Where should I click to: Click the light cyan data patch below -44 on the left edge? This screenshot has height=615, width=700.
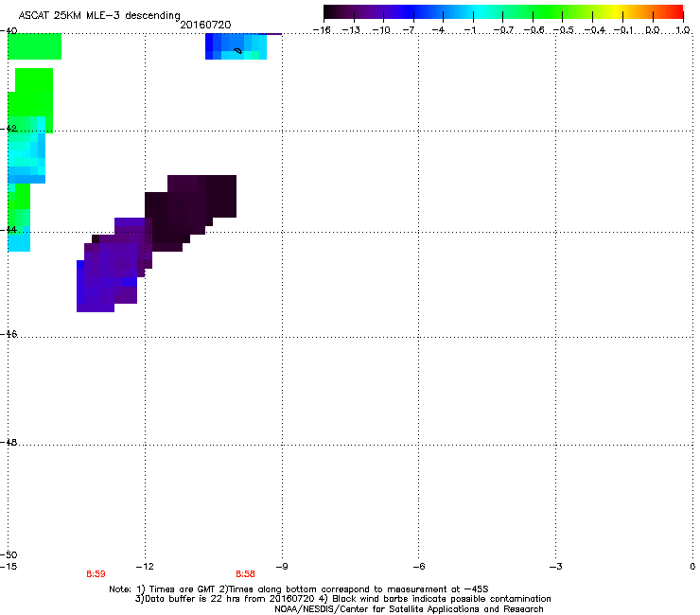(x=19, y=241)
